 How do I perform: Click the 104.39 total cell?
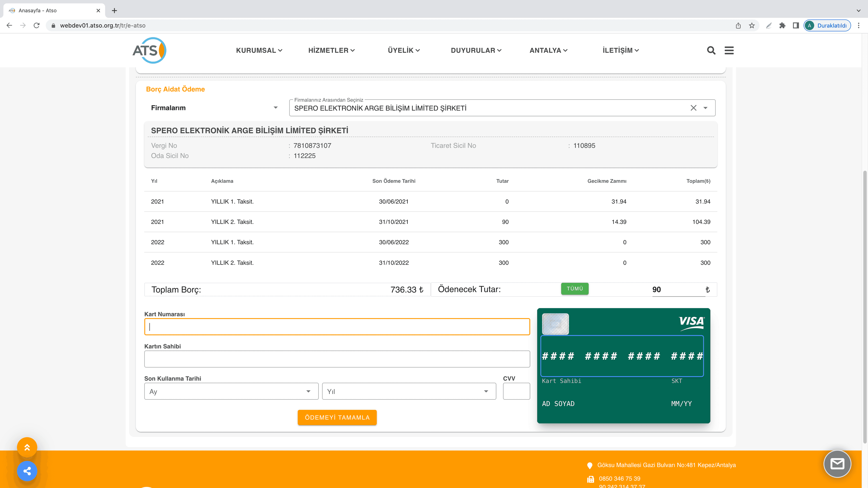pyautogui.click(x=701, y=222)
